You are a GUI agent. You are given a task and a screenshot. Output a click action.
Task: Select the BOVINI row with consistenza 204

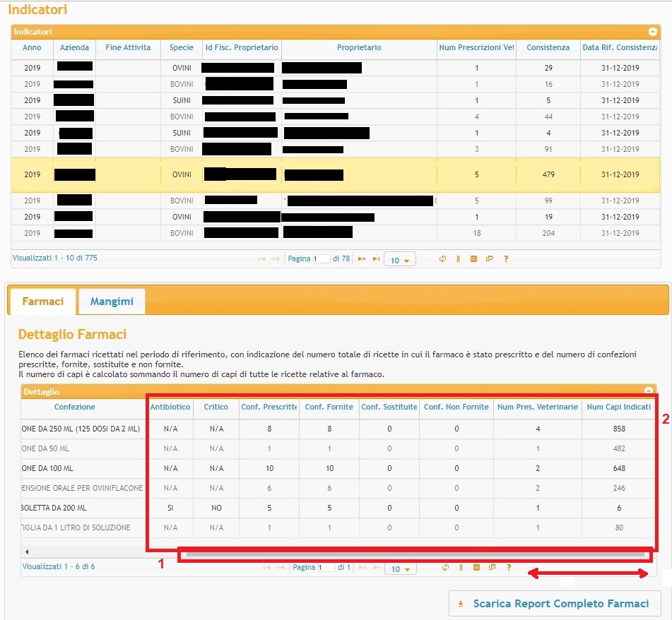[335, 233]
